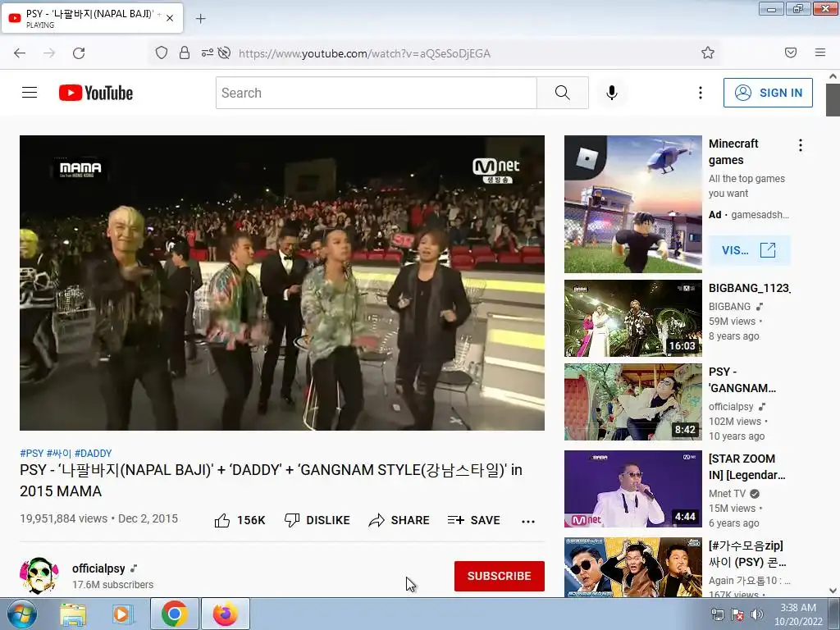
Task: Click the site security padlock icon
Action: pos(185,52)
